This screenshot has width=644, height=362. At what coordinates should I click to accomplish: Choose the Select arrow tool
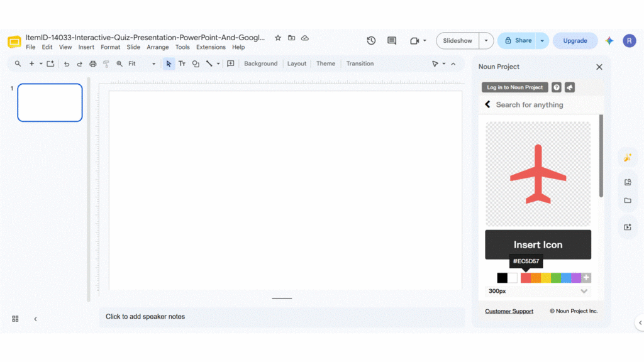169,63
